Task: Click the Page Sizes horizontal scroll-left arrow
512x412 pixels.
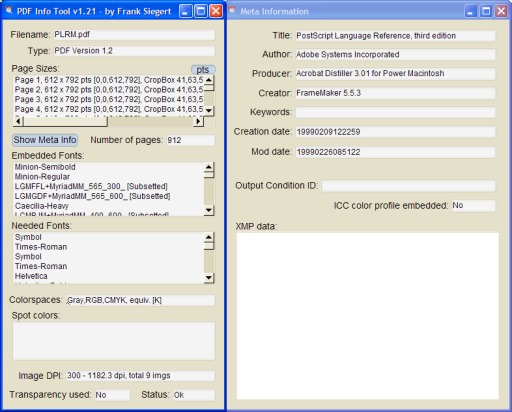Action: pyautogui.click(x=18, y=122)
